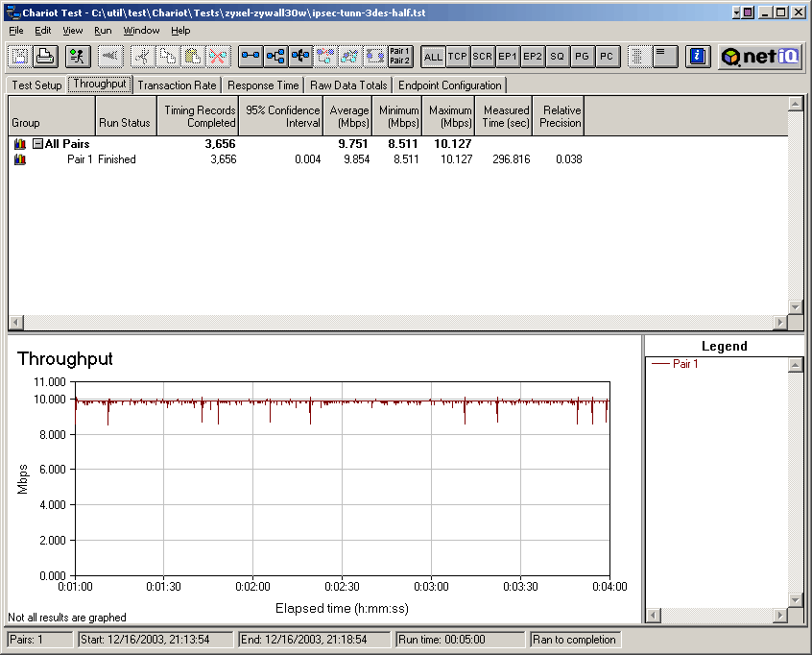This screenshot has height=655, width=812.
Task: Collapse the All Pairs group
Action: [x=37, y=144]
